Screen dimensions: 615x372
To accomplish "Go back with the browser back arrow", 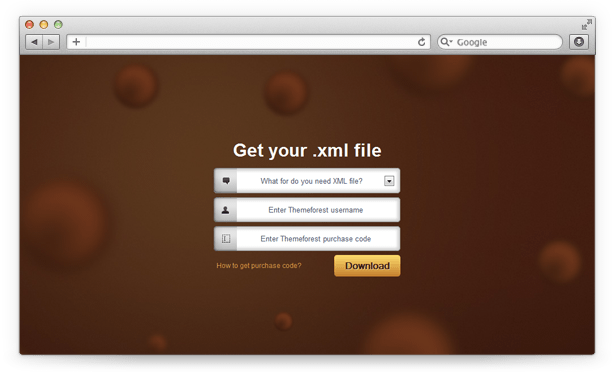I will [x=35, y=42].
